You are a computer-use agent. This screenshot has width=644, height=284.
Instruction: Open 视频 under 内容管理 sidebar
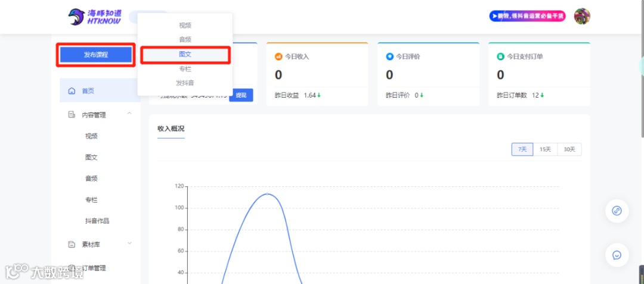coord(91,136)
